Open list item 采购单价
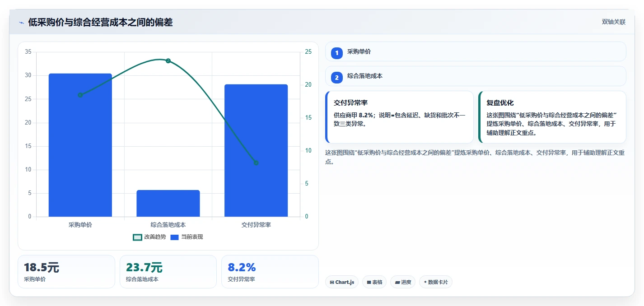 [x=476, y=51]
